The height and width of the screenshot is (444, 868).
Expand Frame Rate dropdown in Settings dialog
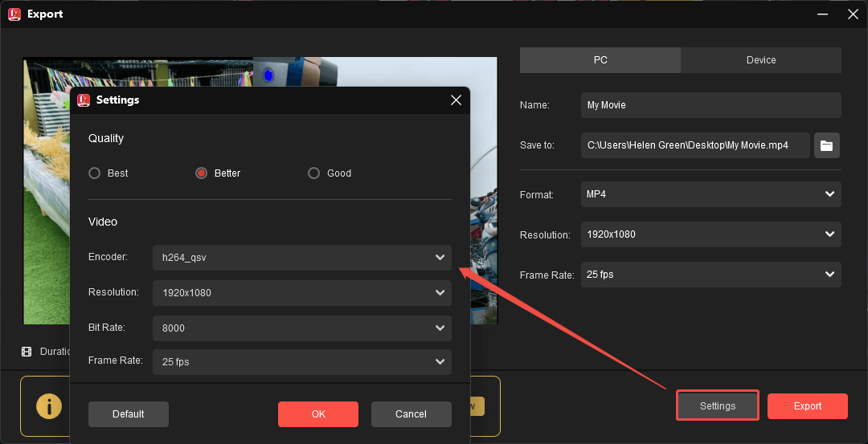302,362
